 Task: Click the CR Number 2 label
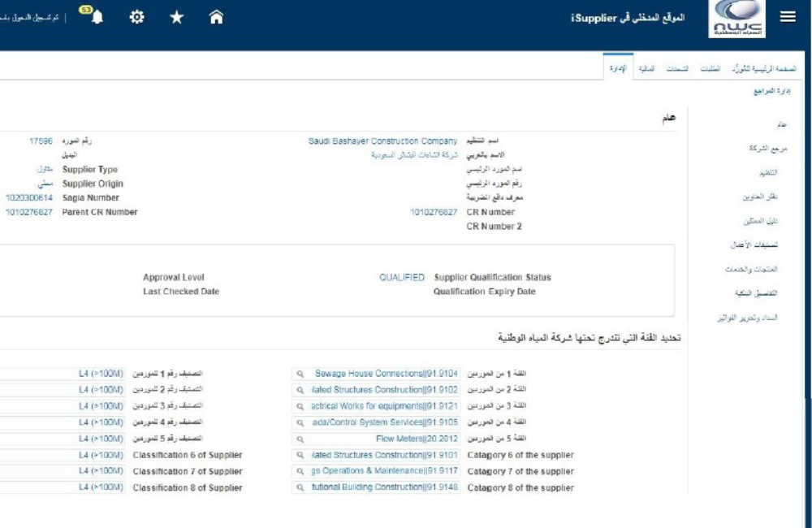(494, 227)
